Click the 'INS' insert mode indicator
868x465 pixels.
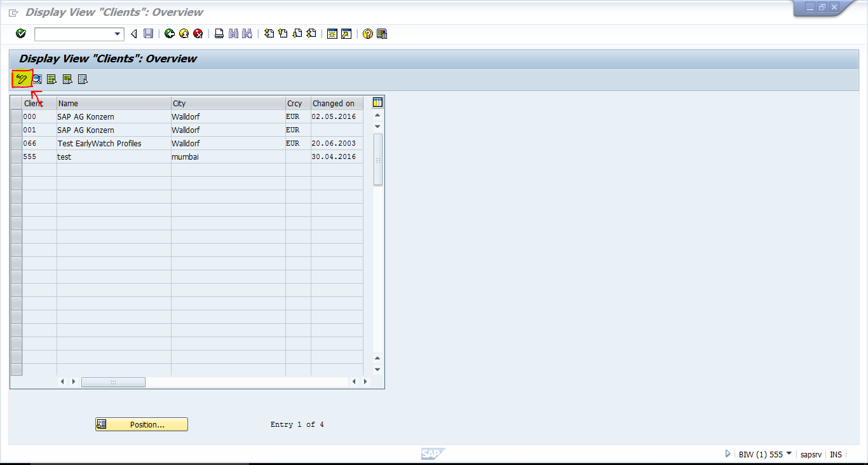tap(836, 454)
